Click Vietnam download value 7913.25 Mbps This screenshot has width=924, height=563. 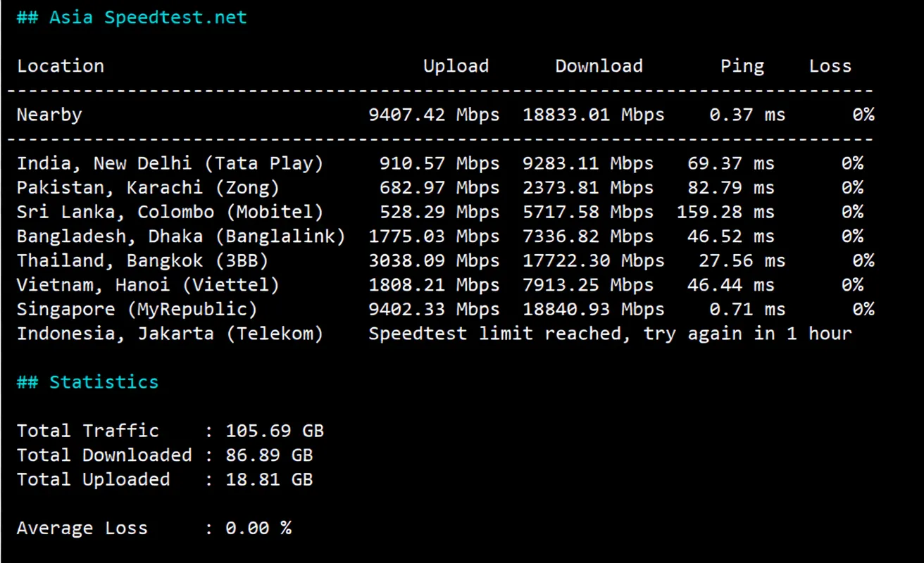(588, 285)
